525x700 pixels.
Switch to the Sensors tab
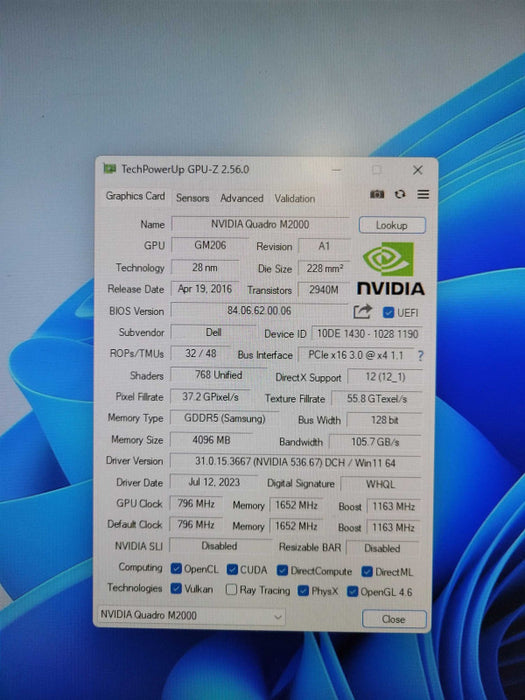[x=192, y=198]
